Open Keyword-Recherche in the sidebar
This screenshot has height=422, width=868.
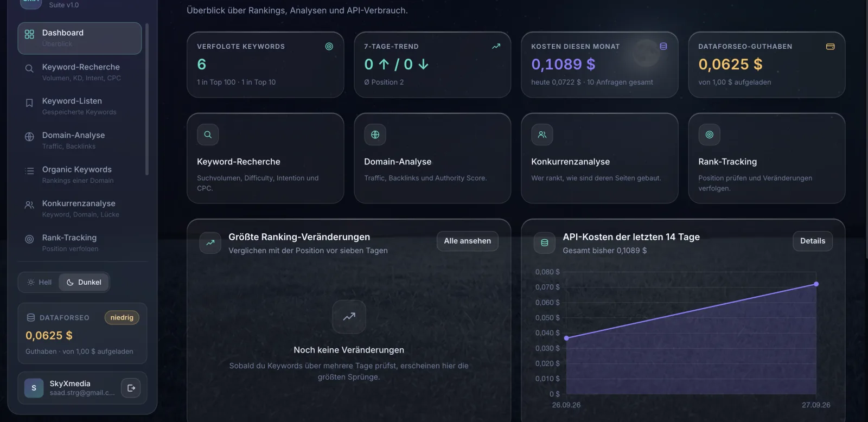(x=80, y=72)
